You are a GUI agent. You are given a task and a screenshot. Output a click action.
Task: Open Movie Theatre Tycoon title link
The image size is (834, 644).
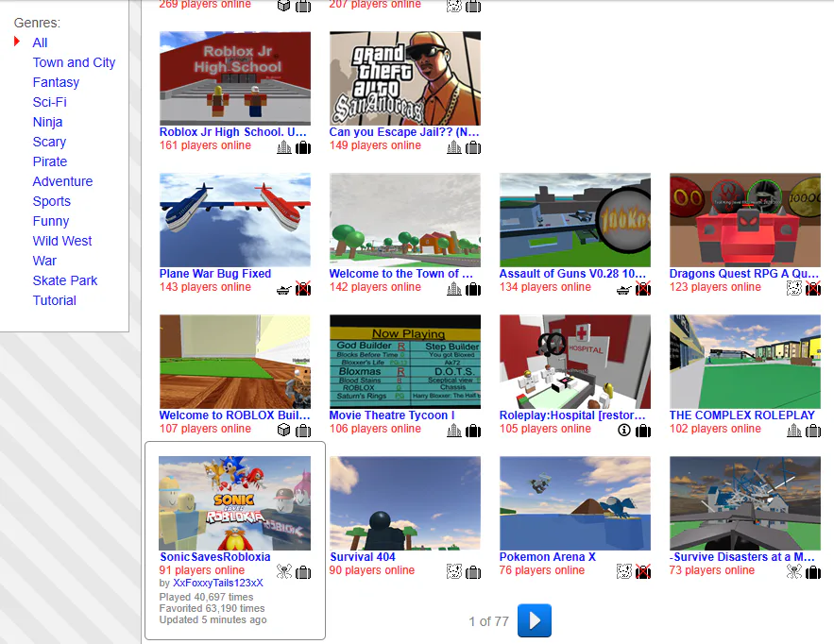[x=392, y=415]
